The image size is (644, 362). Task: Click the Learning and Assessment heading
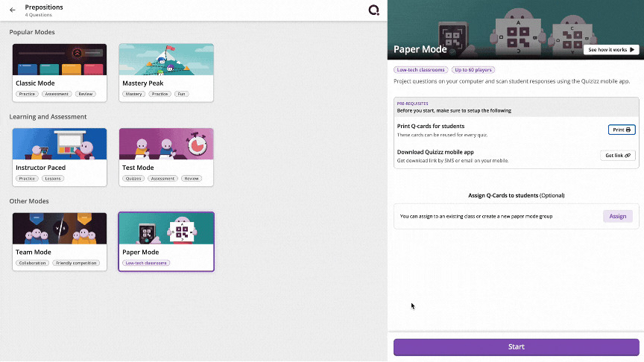point(48,116)
